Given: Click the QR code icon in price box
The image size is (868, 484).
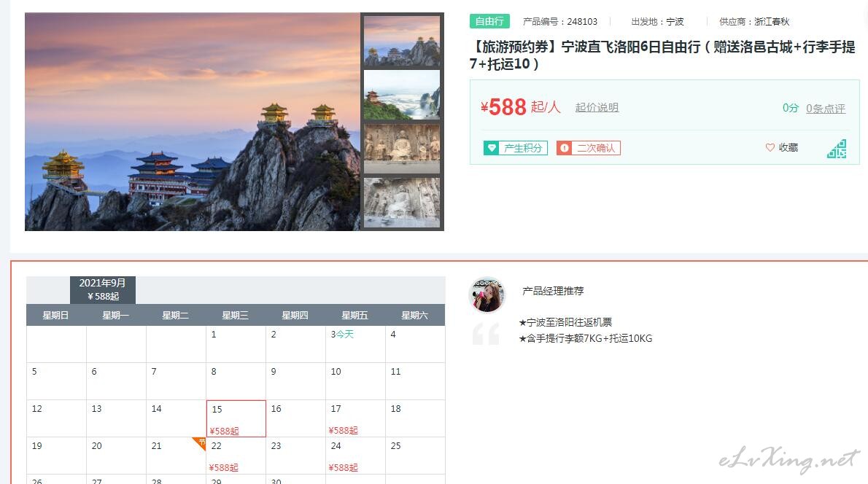Looking at the screenshot, I should [x=837, y=149].
